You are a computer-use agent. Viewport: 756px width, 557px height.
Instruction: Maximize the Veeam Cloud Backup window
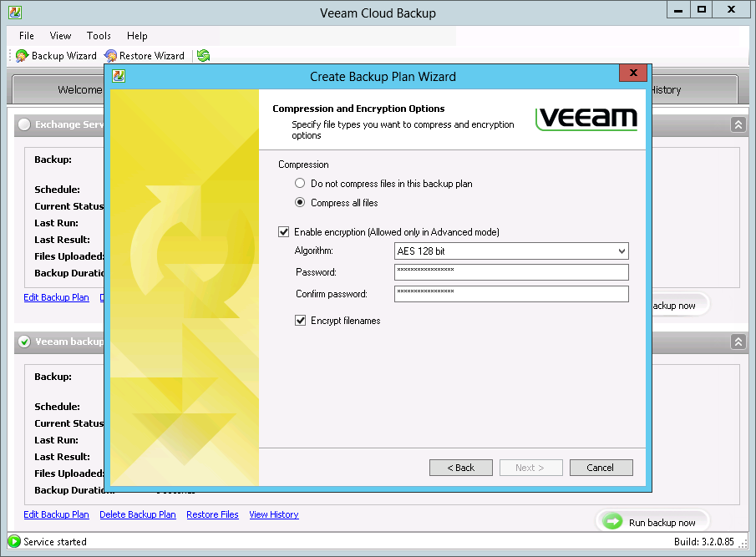point(702,10)
